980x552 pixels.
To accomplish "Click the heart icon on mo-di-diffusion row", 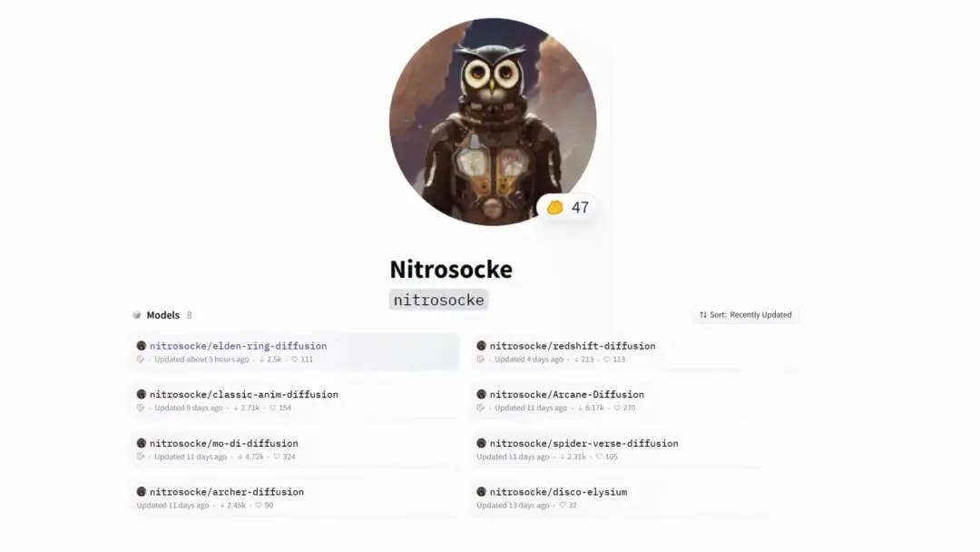I will click(277, 457).
